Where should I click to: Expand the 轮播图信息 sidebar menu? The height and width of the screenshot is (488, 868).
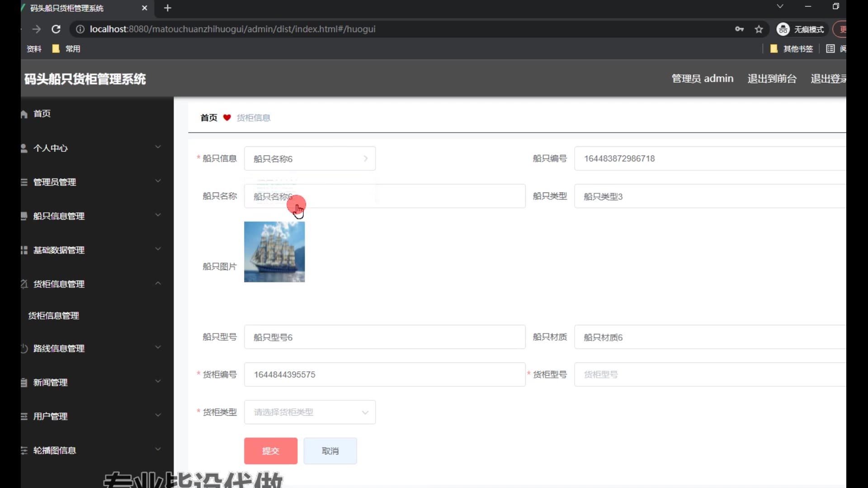click(x=158, y=449)
